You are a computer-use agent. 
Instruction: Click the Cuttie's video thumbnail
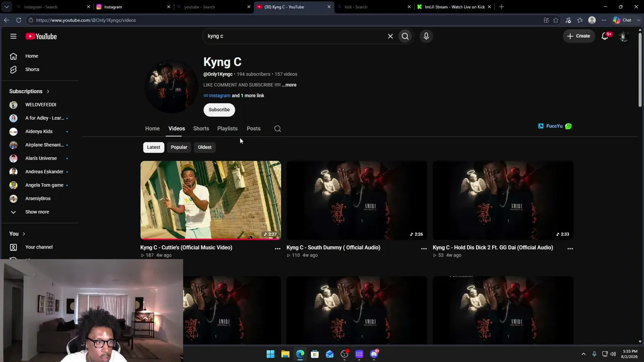click(211, 200)
